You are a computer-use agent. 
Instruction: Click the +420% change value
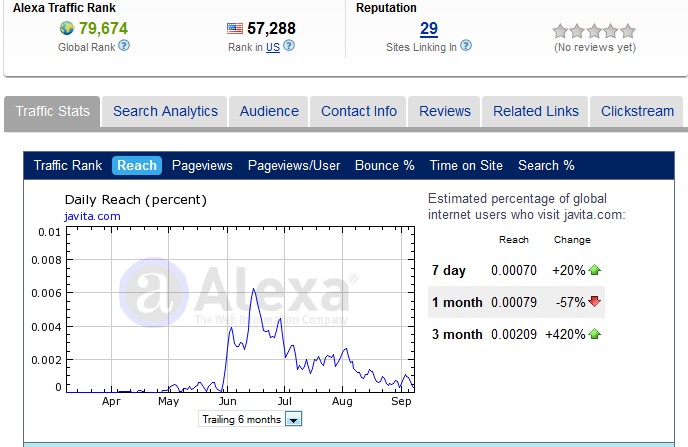coord(565,334)
